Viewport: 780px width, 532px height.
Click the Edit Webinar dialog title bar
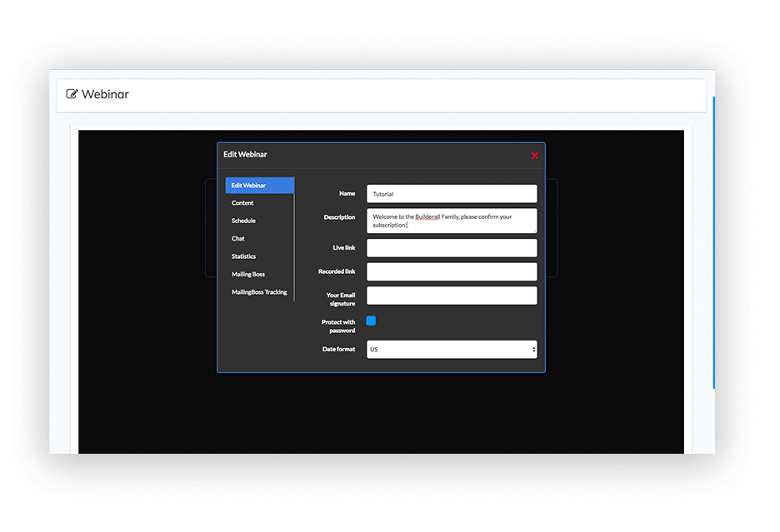point(375,155)
